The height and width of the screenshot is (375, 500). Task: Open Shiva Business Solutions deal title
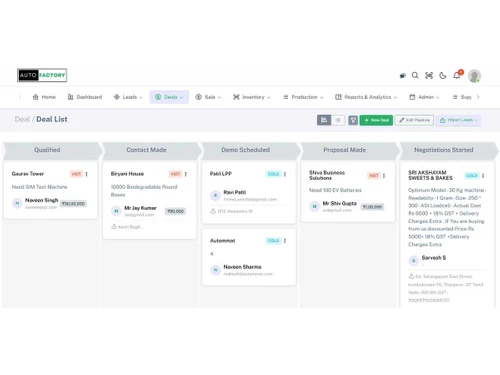(327, 175)
